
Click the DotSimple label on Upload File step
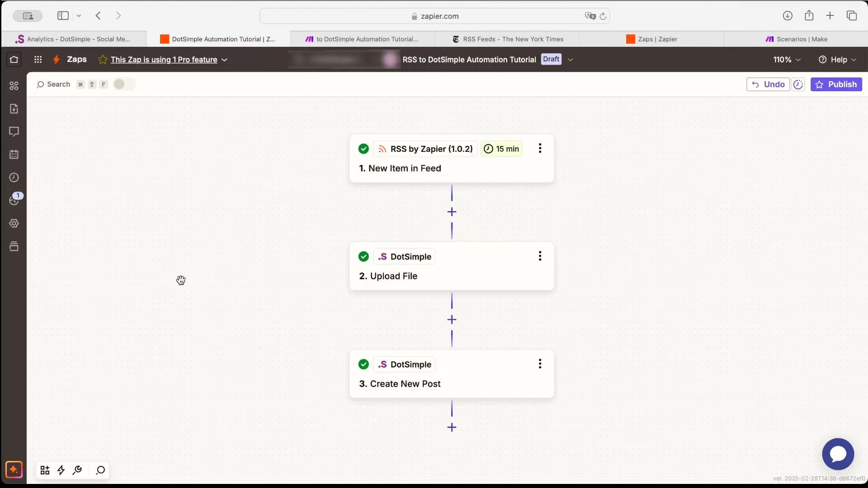[x=405, y=257]
